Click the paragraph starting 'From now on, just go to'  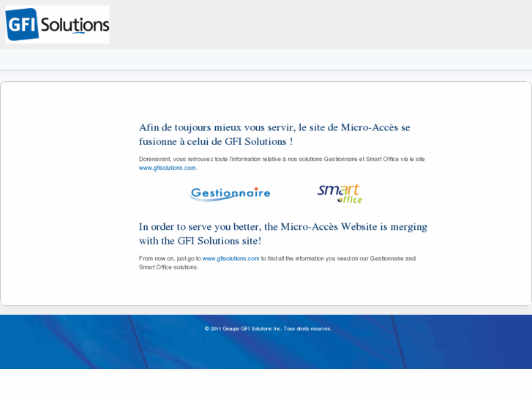[x=277, y=263]
